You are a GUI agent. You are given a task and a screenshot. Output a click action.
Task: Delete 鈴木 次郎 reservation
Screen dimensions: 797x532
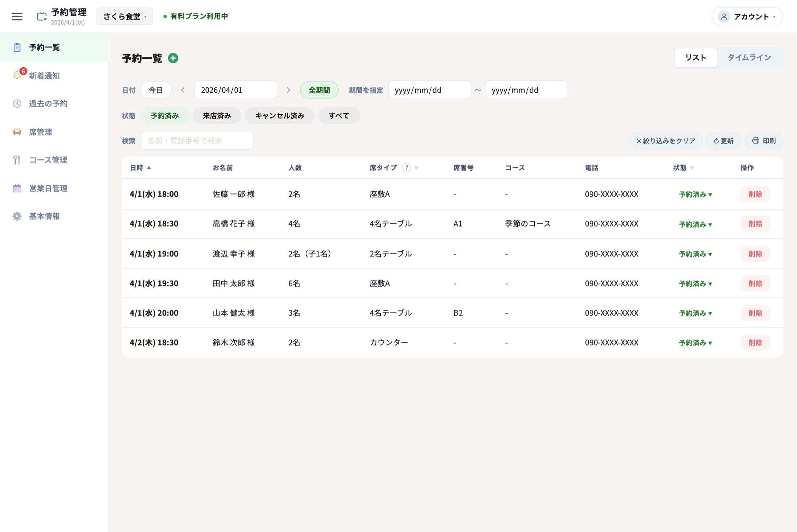point(755,343)
